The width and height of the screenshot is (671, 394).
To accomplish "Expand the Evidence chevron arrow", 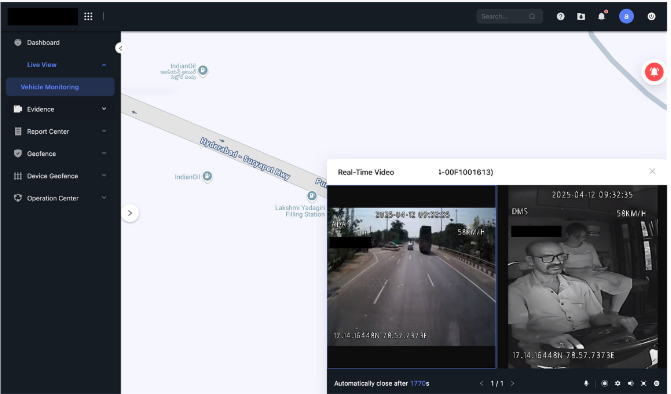I will (x=104, y=109).
